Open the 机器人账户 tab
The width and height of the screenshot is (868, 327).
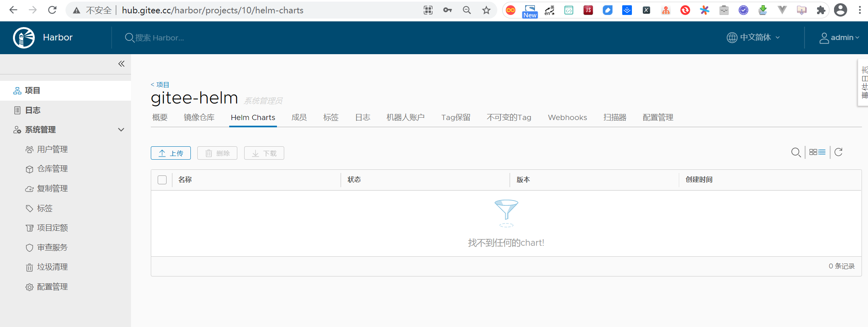pyautogui.click(x=405, y=118)
